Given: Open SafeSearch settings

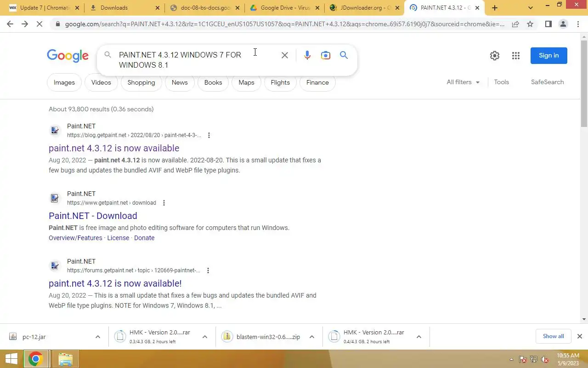Looking at the screenshot, I should click(x=548, y=82).
